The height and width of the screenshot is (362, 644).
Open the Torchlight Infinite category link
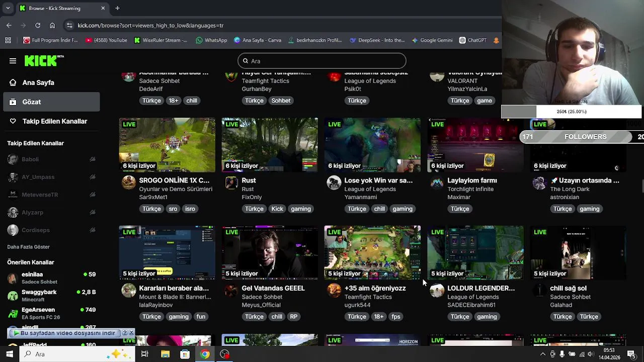click(470, 189)
